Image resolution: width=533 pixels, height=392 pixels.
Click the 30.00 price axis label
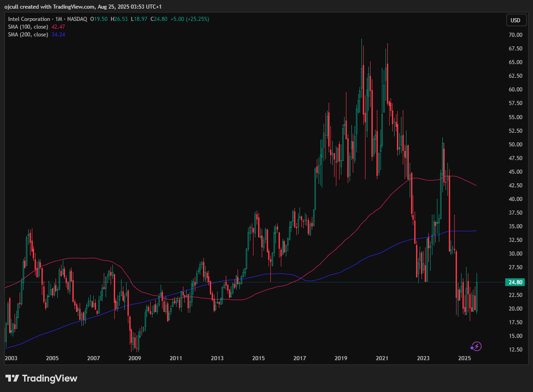coord(515,254)
